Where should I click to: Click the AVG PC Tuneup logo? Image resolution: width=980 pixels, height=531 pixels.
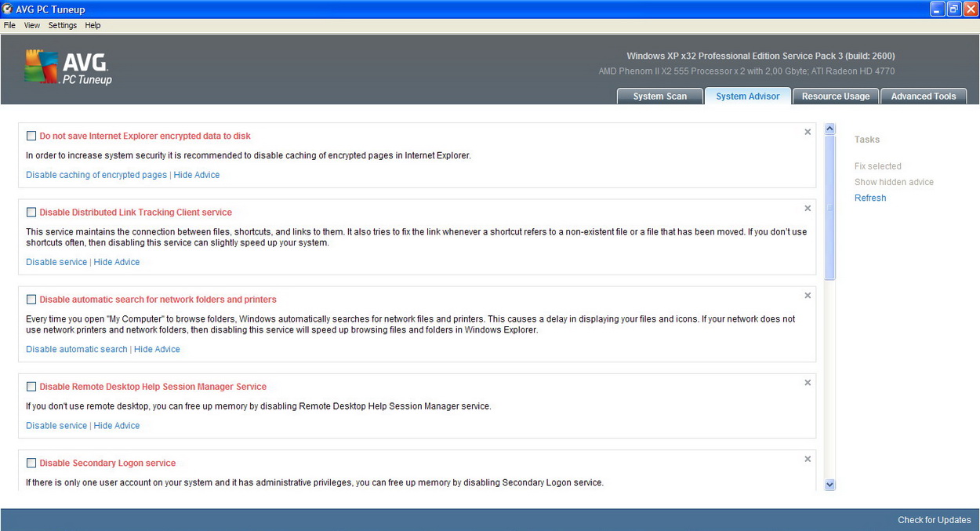(x=68, y=67)
